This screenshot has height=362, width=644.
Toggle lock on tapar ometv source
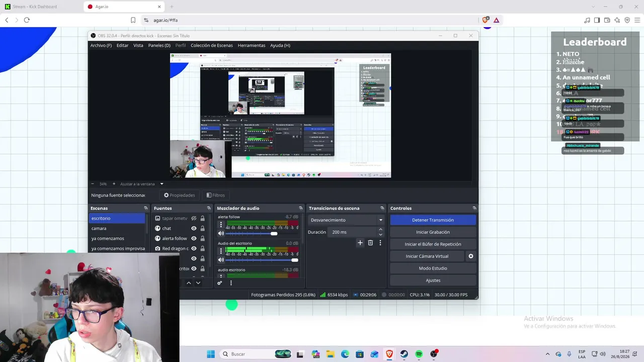(202, 218)
